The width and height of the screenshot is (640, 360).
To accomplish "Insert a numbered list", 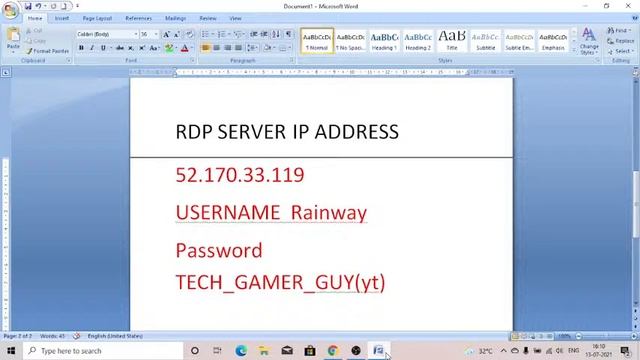I will [x=222, y=34].
